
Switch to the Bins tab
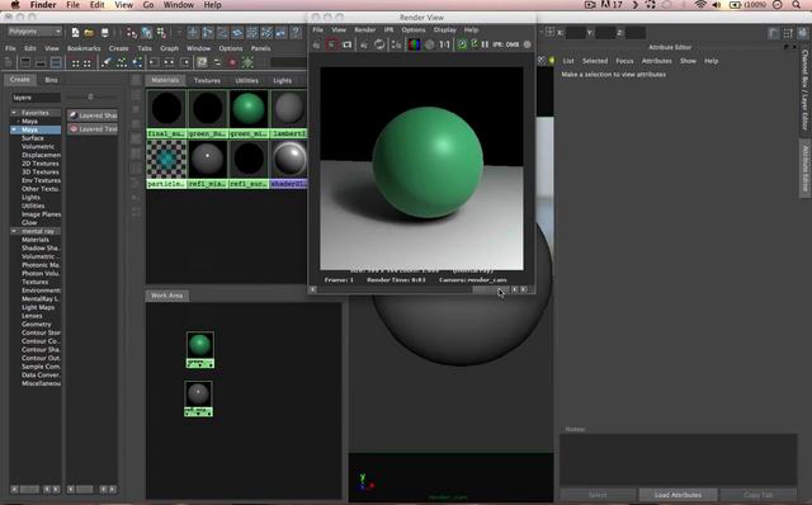tap(51, 80)
